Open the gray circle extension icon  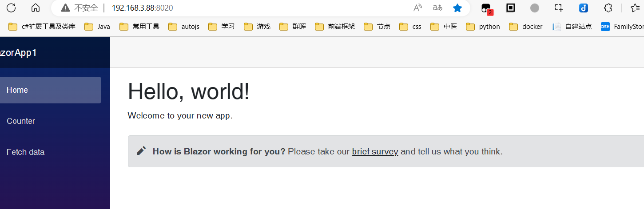[x=535, y=8]
